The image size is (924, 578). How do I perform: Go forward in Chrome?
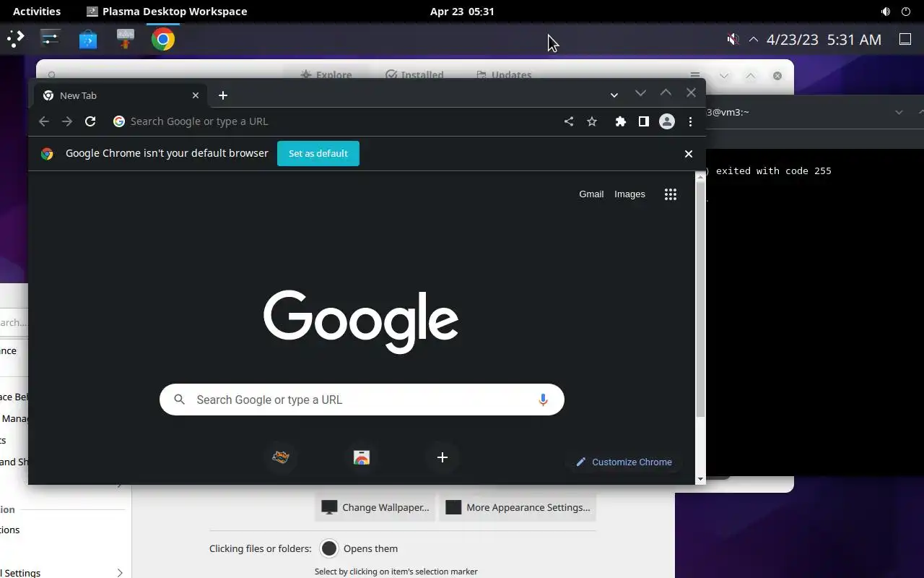point(67,121)
